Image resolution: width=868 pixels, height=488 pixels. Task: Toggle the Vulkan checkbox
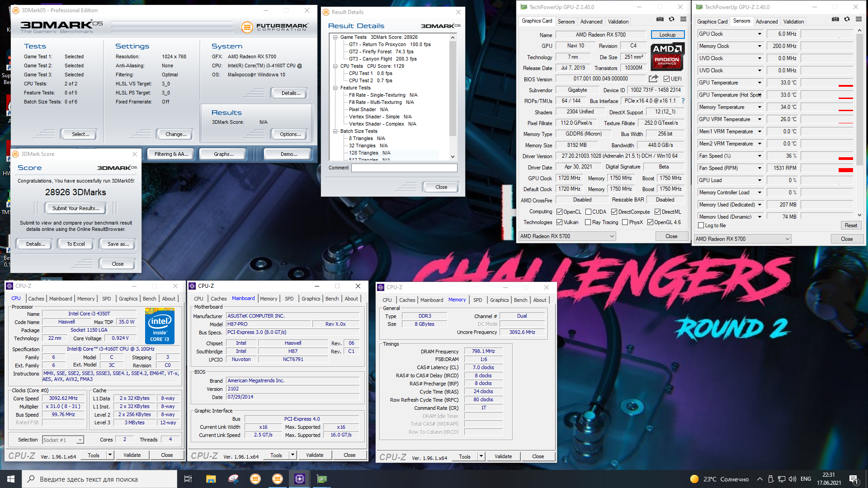click(560, 222)
